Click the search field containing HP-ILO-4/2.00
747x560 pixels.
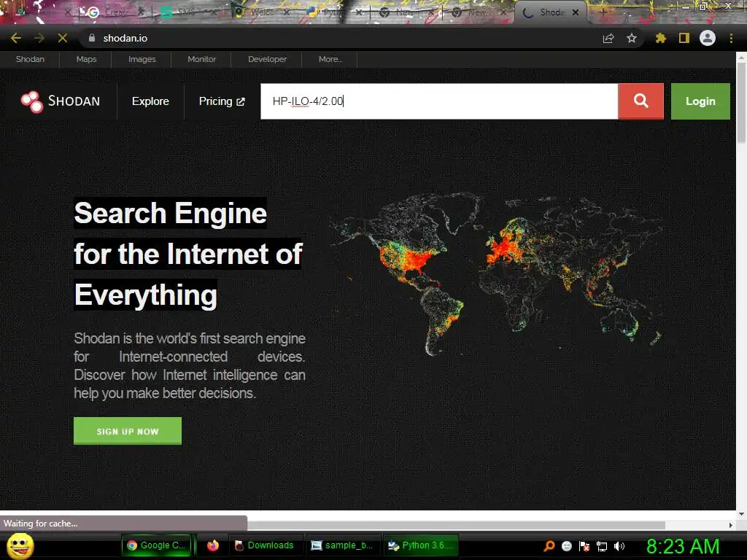pyautogui.click(x=439, y=101)
